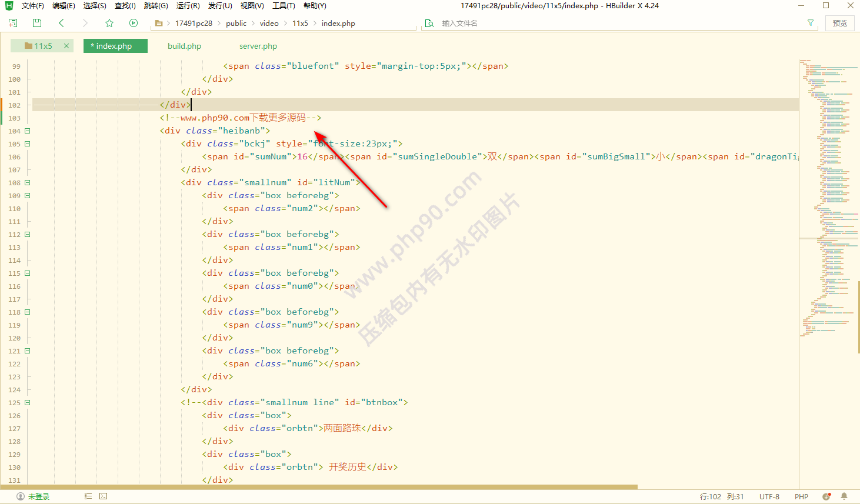Collapse the code fold at line 104
Screen dimensions: 860x504
pos(27,131)
